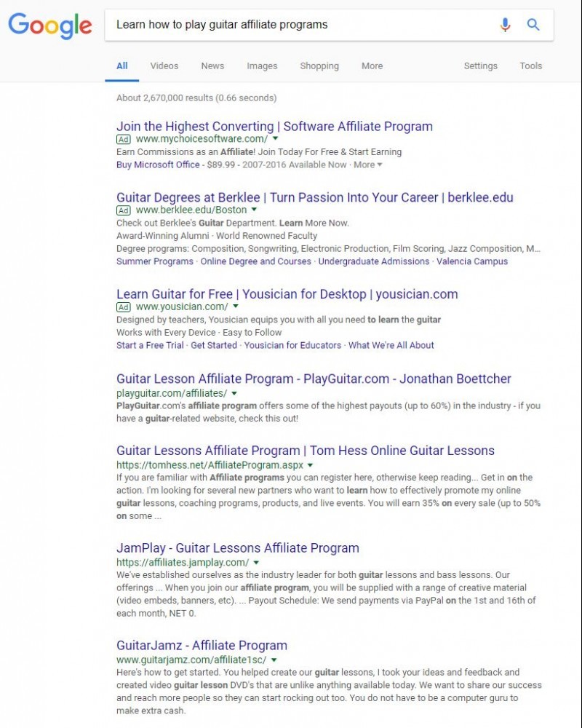Switch to the News tab
Screen dimensions: 582x728
[x=212, y=66]
